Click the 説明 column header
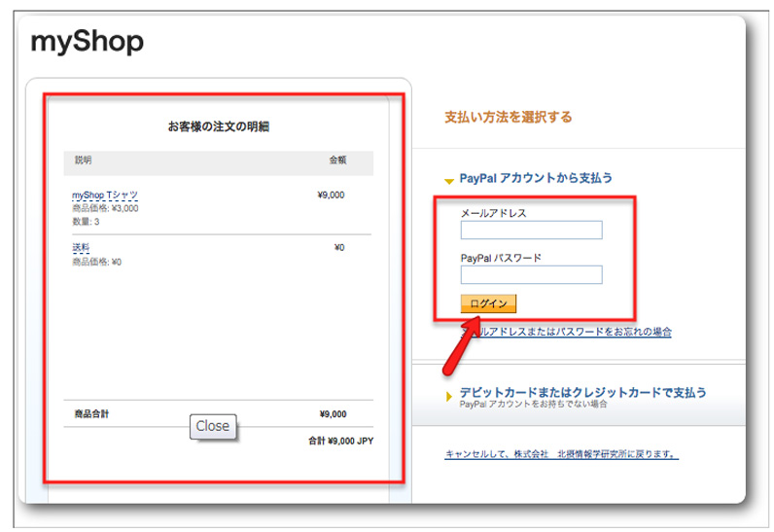The width and height of the screenshot is (774, 532). [x=83, y=160]
